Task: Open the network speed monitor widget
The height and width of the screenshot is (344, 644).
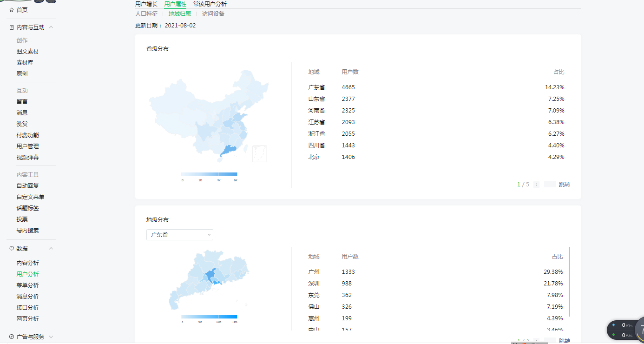Action: pyautogui.click(x=625, y=330)
